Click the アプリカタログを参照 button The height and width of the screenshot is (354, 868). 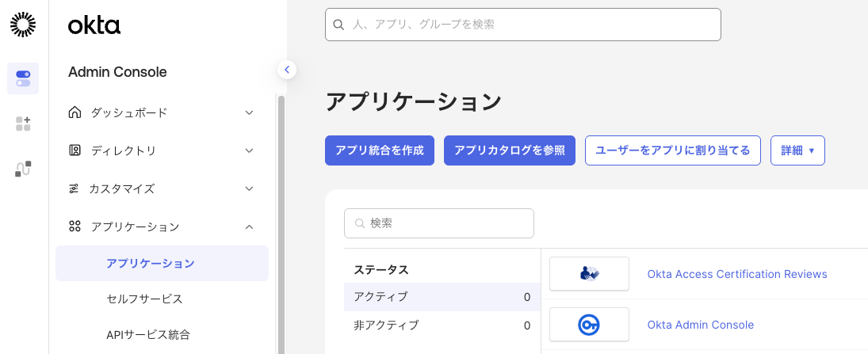point(510,150)
